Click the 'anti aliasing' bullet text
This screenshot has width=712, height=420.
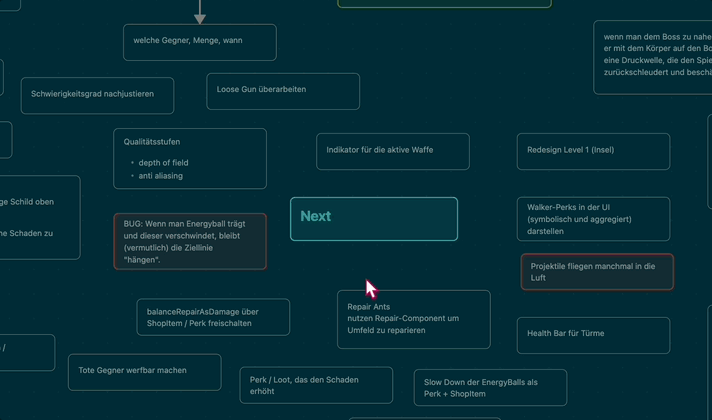coord(161,176)
